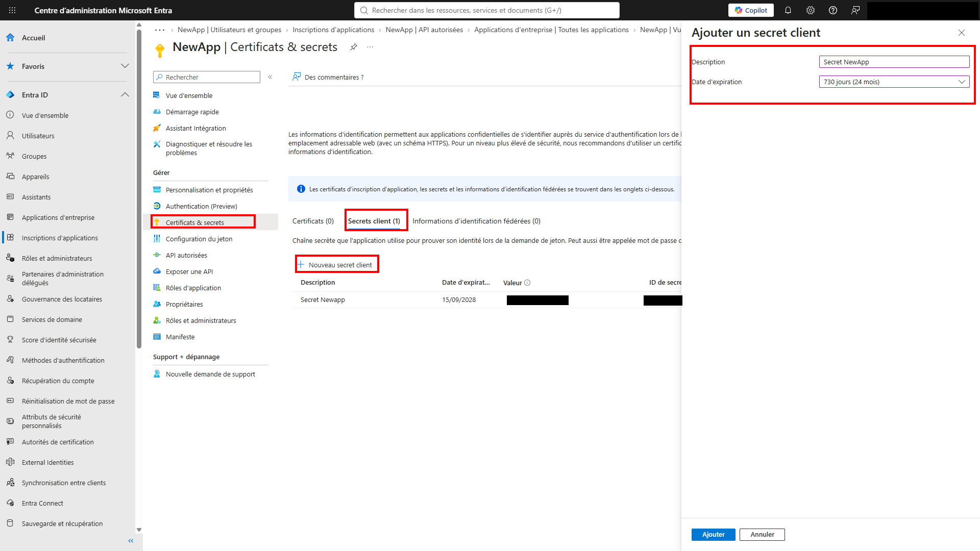Open Exposer une API menu item
Screen dimensions: 980x551
coord(189,271)
